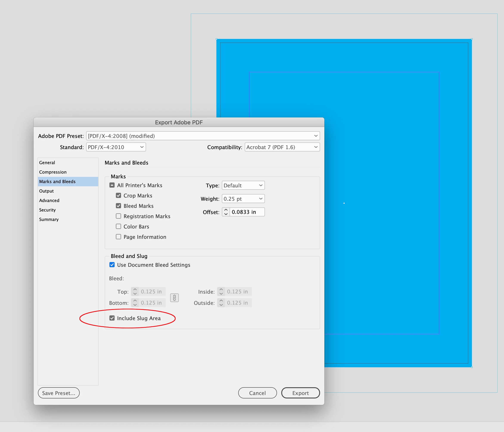Go to the Summary section

(x=49, y=219)
